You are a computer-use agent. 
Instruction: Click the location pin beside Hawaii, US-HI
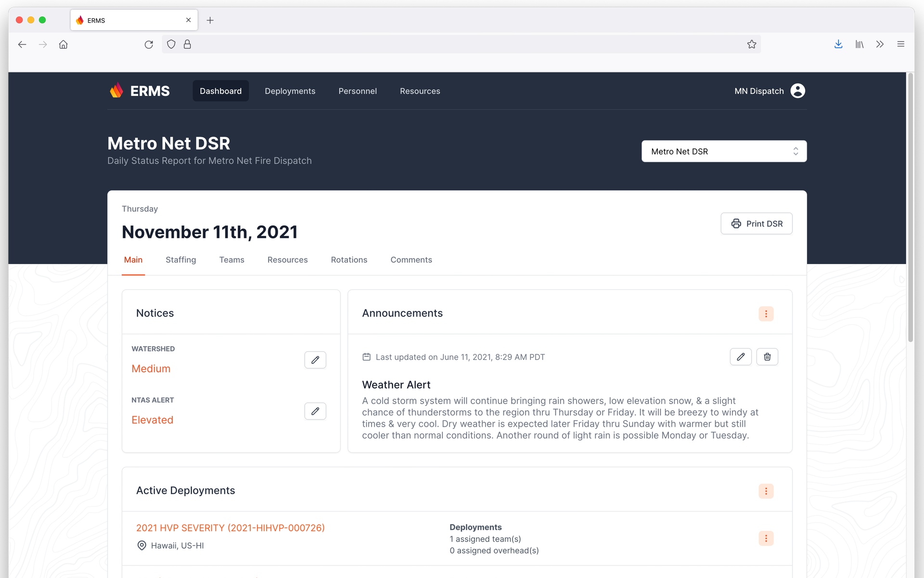141,545
